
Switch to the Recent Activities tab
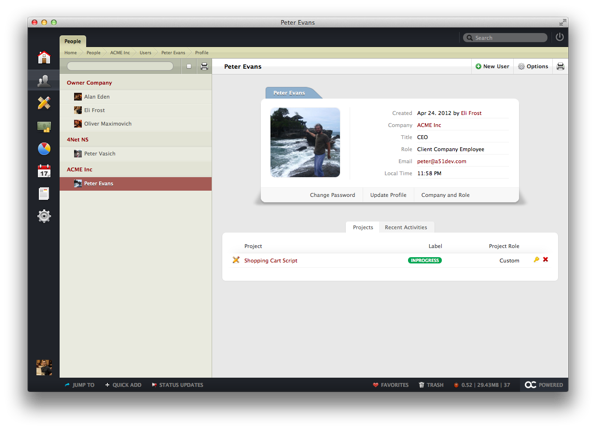pos(406,227)
